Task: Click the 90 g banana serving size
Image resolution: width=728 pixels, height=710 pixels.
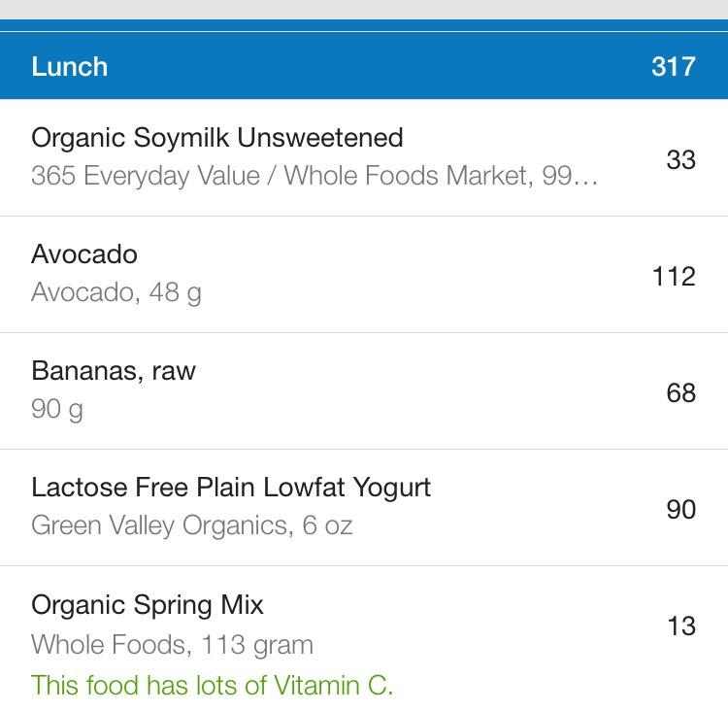Action: (x=57, y=409)
